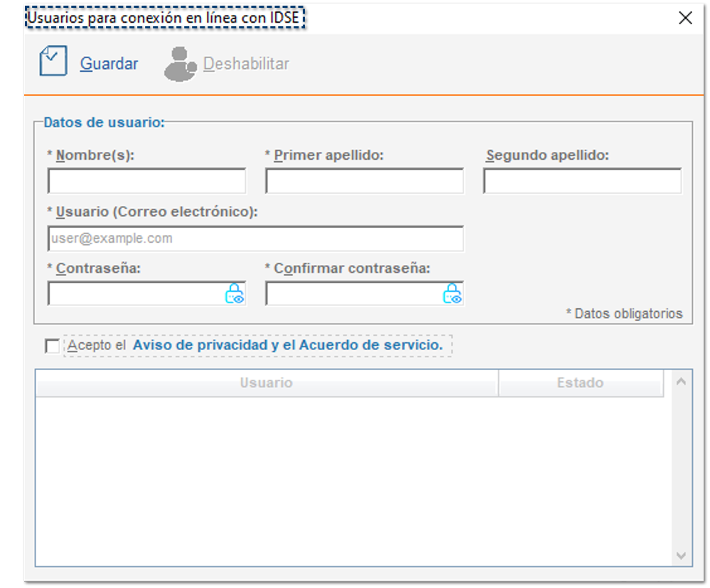Screen dimensions: 710x588
Task: Close the Usuarios para conexión window
Action: [x=685, y=18]
